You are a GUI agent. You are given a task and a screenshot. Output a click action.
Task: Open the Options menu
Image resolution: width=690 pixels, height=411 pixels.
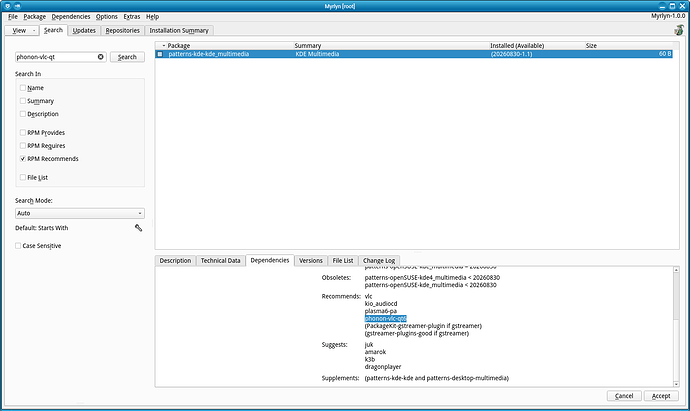[x=106, y=17]
